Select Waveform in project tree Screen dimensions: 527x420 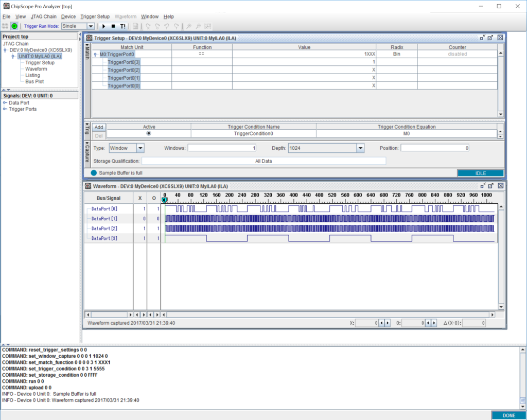(x=36, y=69)
